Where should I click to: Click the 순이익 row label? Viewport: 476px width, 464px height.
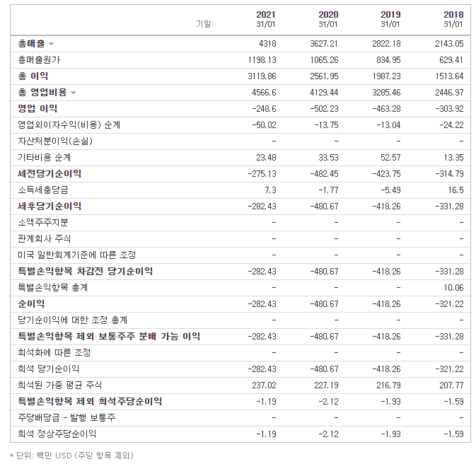(x=31, y=303)
